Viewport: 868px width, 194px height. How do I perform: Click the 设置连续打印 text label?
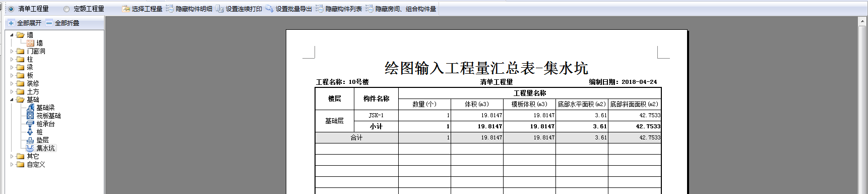244,9
